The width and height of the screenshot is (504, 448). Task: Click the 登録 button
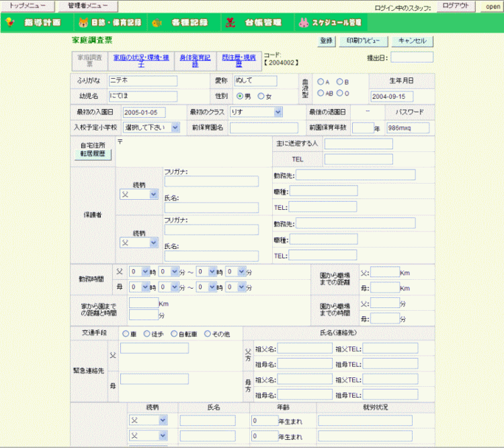point(326,40)
